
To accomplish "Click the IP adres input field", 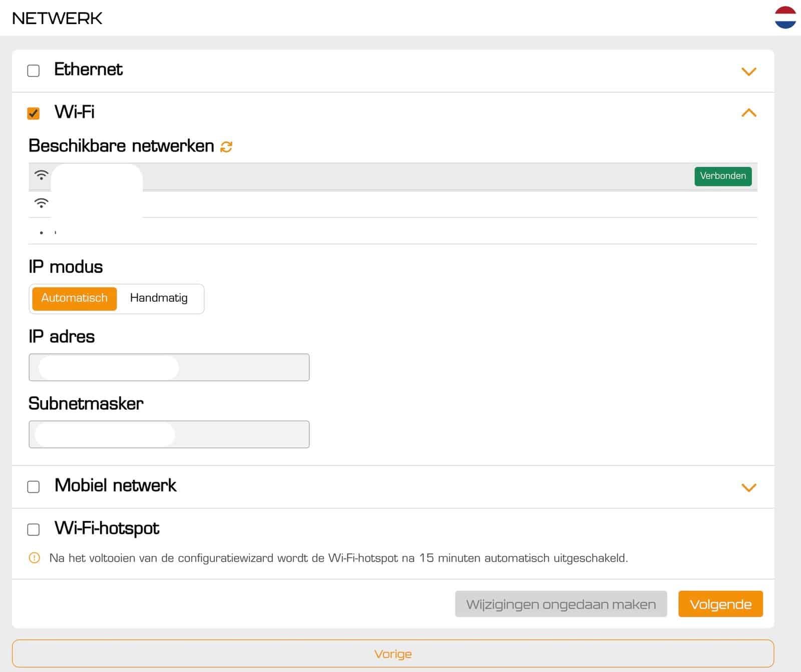I will point(169,367).
